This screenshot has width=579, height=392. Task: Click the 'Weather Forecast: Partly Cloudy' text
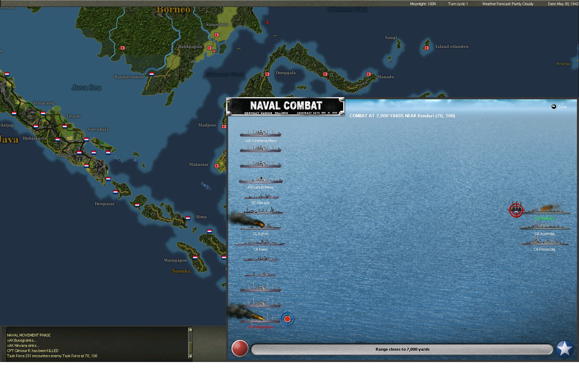[508, 4]
